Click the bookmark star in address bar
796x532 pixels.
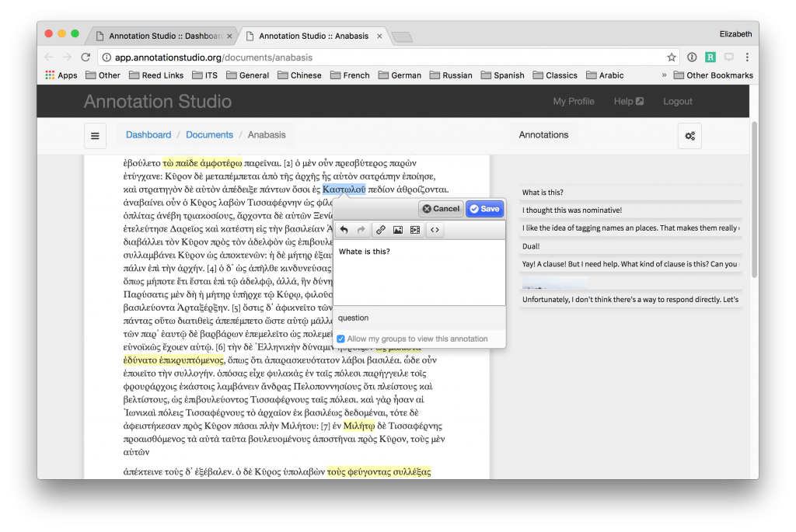pyautogui.click(x=671, y=57)
